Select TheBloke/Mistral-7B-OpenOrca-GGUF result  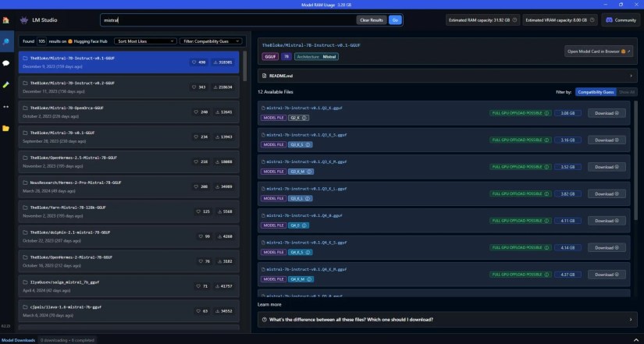tap(129, 112)
